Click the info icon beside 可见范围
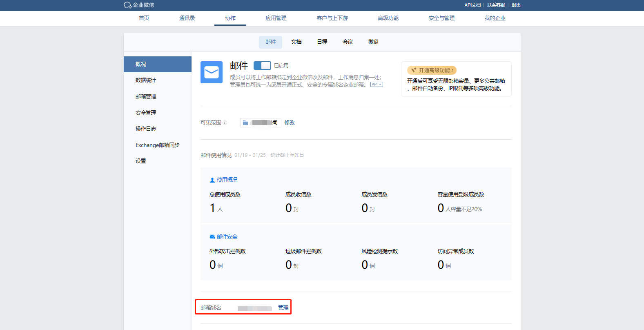 (x=225, y=123)
